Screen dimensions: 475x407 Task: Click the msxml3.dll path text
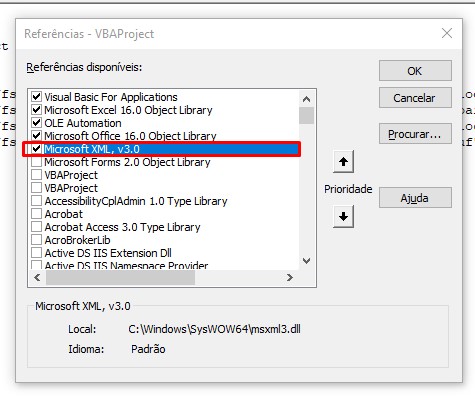tap(214, 329)
